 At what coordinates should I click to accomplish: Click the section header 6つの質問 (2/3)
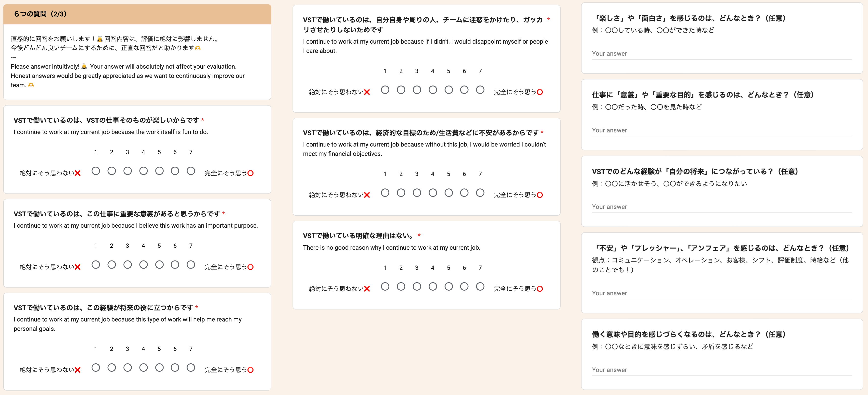137,14
